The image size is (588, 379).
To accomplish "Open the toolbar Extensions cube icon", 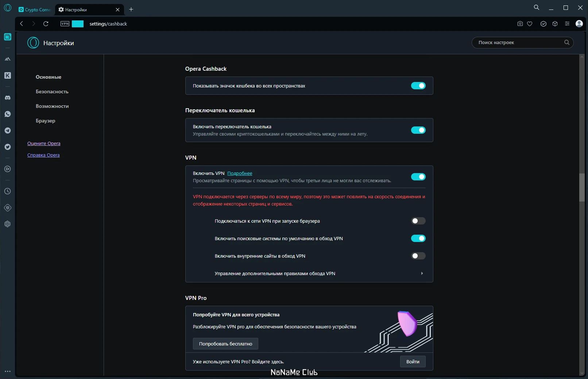I will 555,24.
